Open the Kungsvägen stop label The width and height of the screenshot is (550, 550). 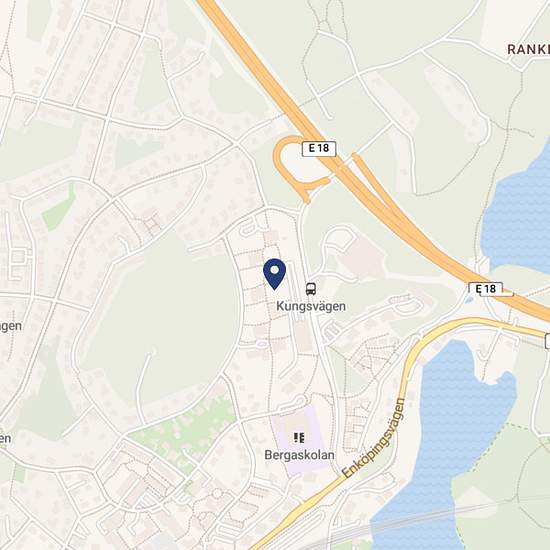311,306
